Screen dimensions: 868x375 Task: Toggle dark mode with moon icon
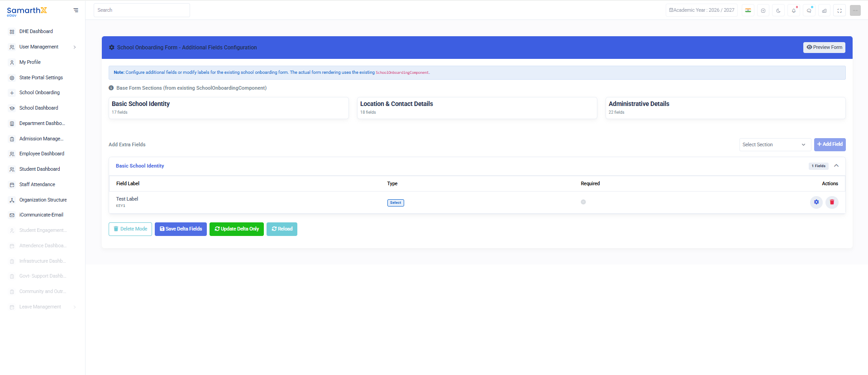(x=778, y=10)
